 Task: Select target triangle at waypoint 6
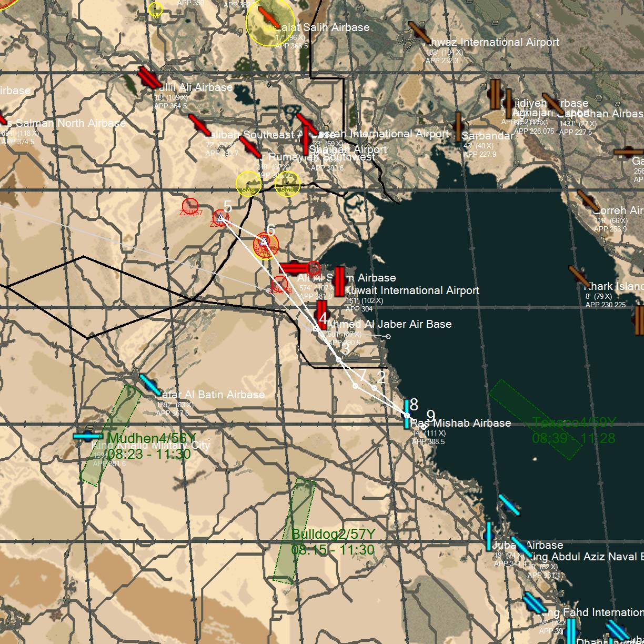[x=264, y=241]
